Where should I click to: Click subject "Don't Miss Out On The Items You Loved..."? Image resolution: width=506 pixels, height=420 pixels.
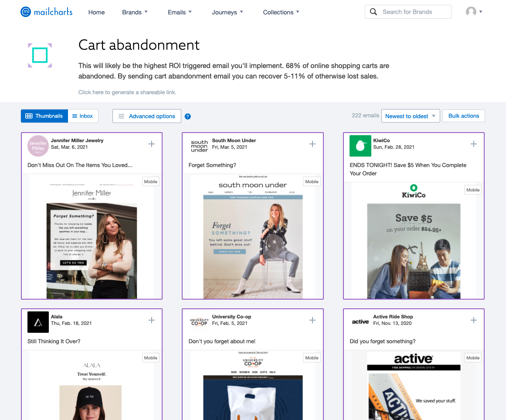click(80, 165)
